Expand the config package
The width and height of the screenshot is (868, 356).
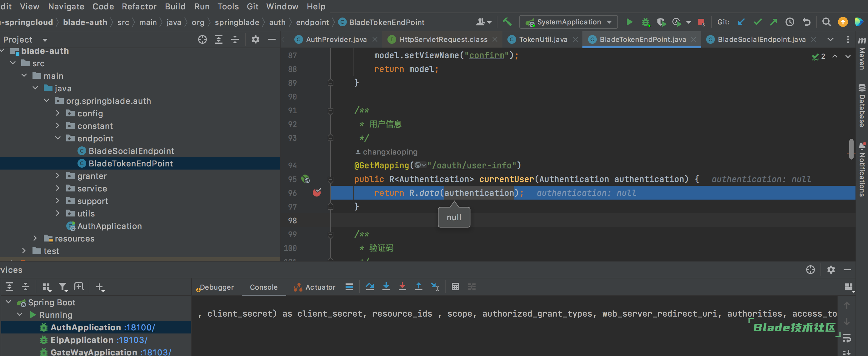pyautogui.click(x=57, y=113)
